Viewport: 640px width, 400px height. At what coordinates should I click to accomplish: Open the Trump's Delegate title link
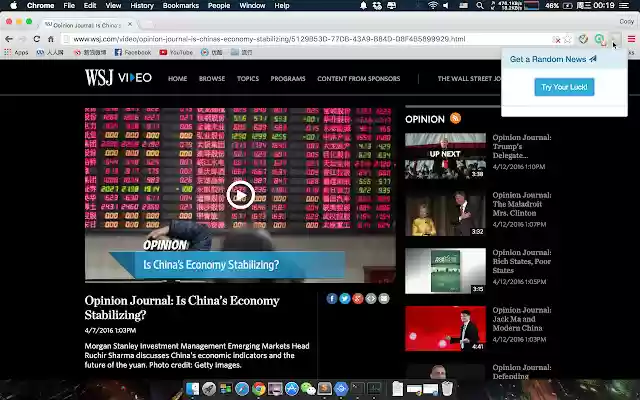click(x=522, y=146)
